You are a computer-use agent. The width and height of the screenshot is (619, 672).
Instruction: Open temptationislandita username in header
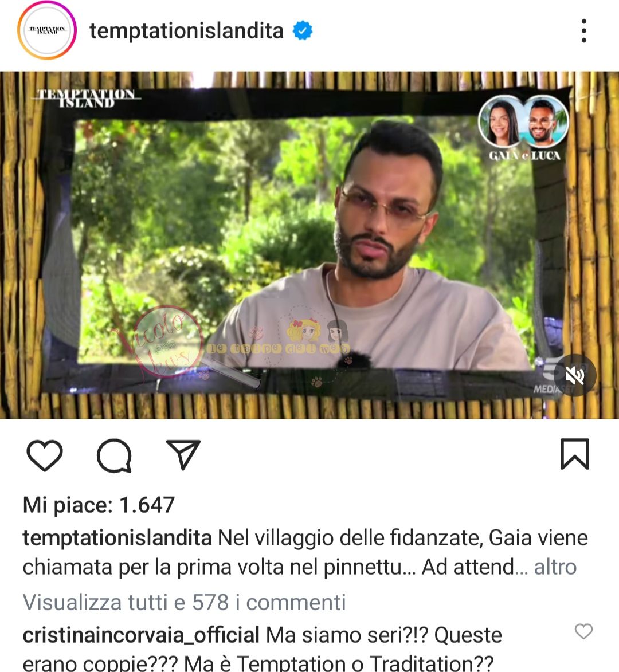pyautogui.click(x=186, y=31)
